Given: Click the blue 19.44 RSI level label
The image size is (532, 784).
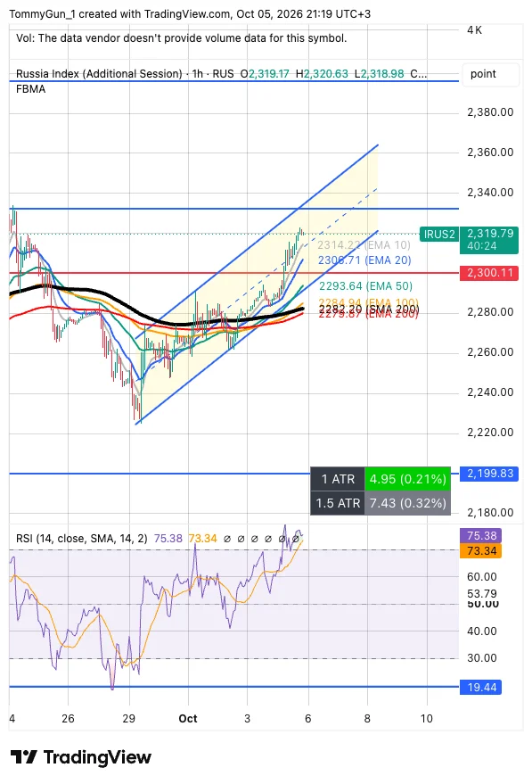Looking at the screenshot, I should pyautogui.click(x=481, y=688).
